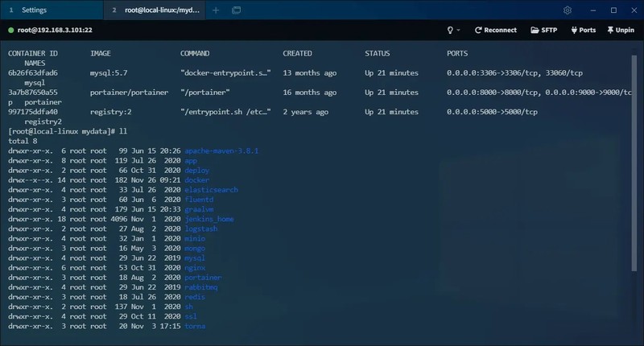Click the logstash directory name
This screenshot has height=346, width=644.
(x=200, y=229)
